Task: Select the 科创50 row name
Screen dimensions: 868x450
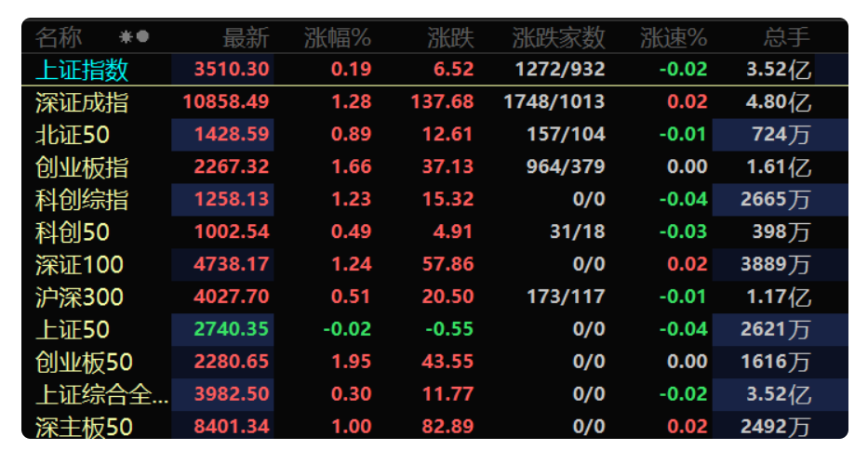Action: point(73,232)
